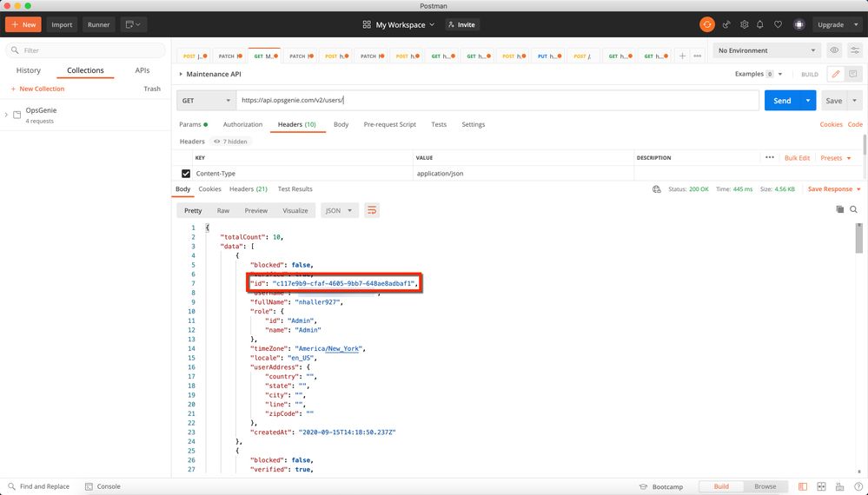Open the tab options three-dot menu

pyautogui.click(x=698, y=56)
